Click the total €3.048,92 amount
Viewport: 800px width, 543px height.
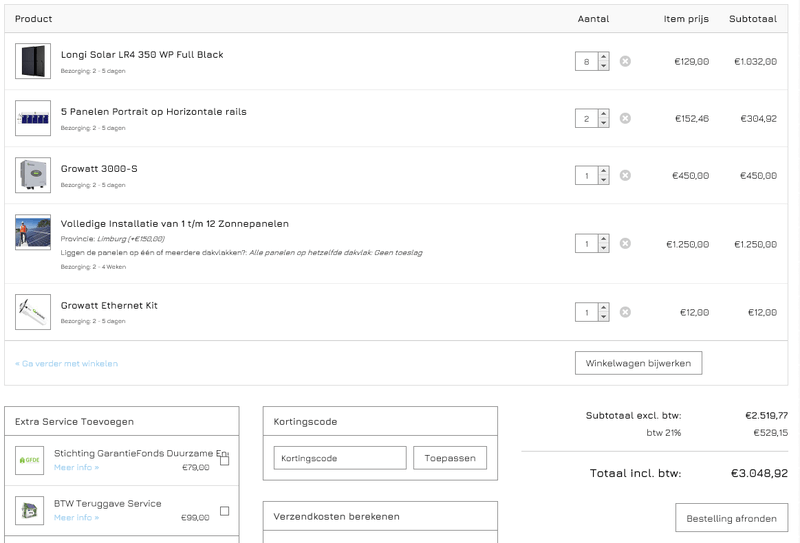759,473
